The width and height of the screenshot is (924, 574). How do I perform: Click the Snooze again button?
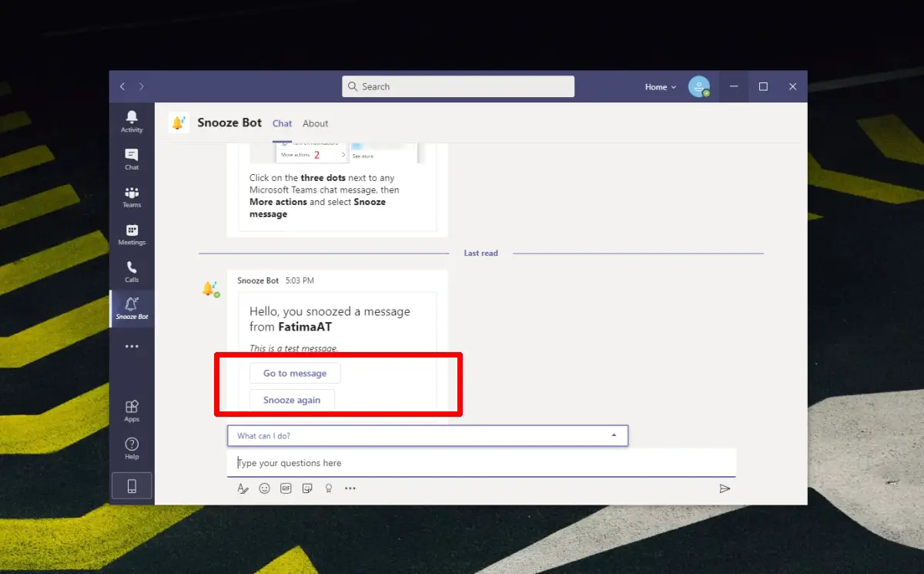(x=292, y=400)
